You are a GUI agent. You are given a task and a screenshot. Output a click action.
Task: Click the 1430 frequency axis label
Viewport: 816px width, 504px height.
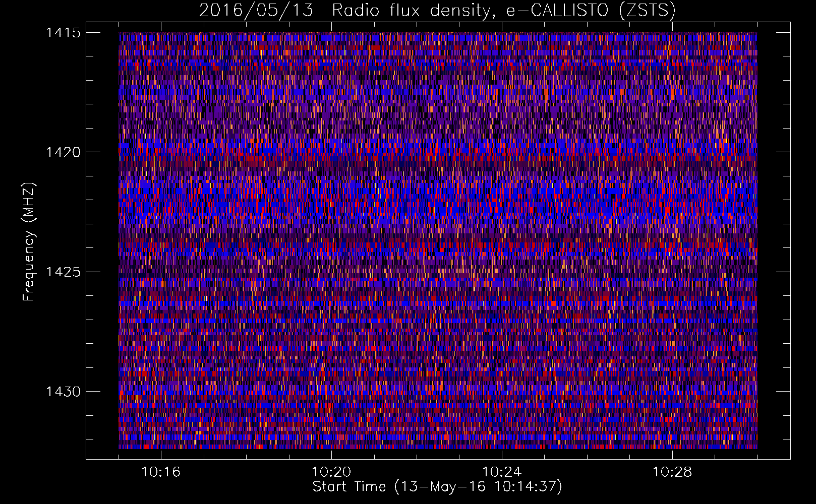(63, 392)
